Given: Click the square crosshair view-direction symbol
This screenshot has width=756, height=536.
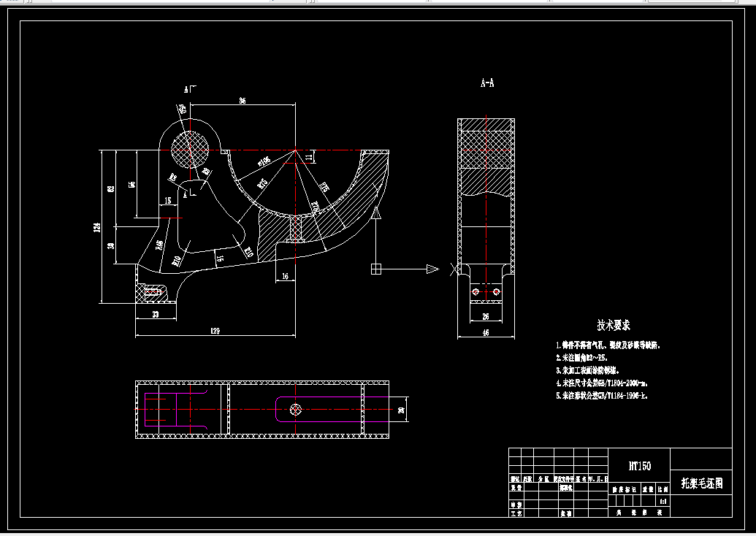Looking at the screenshot, I should click(x=376, y=269).
